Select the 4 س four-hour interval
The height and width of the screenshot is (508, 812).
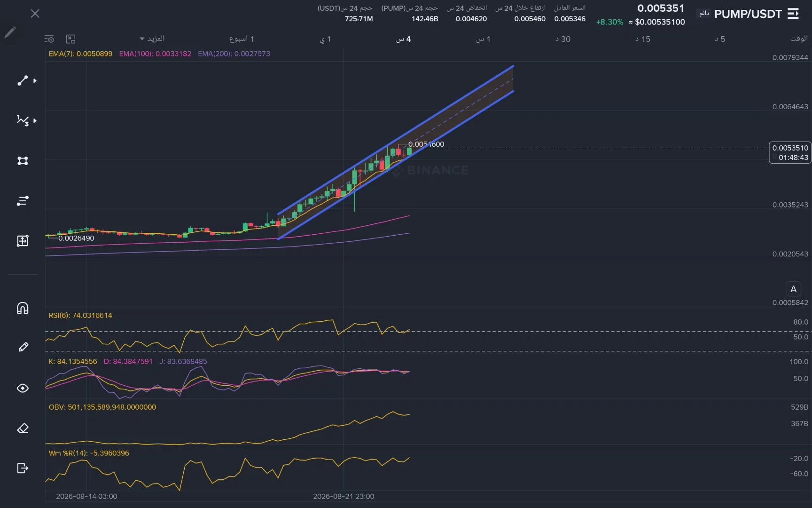point(403,39)
